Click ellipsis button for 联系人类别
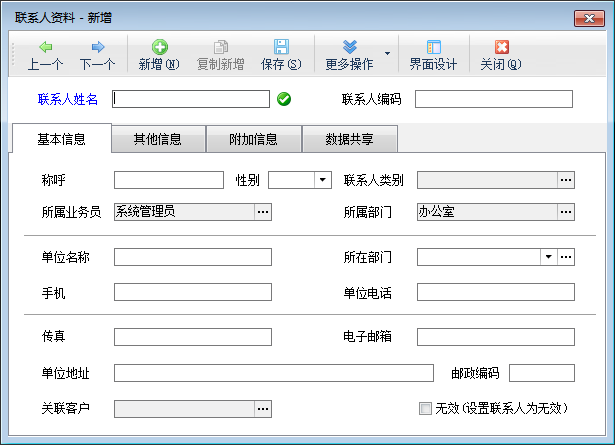 pos(566,180)
